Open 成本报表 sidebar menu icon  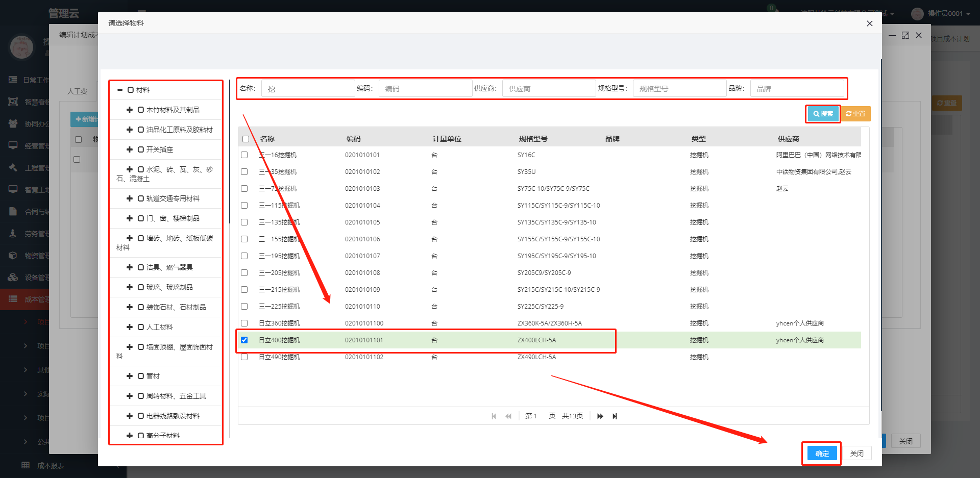click(x=26, y=465)
